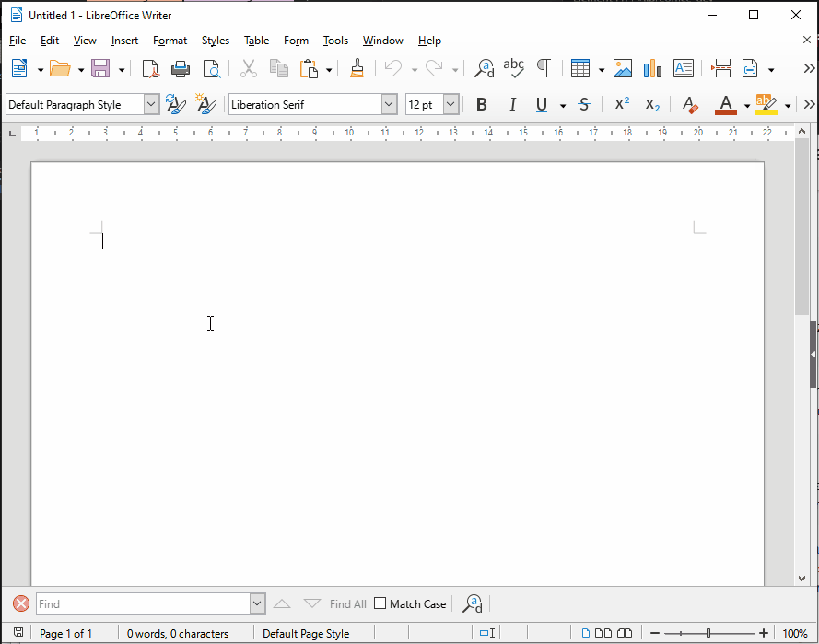This screenshot has width=819, height=644.
Task: Enable Match Case in the Find bar
Action: coord(380,603)
